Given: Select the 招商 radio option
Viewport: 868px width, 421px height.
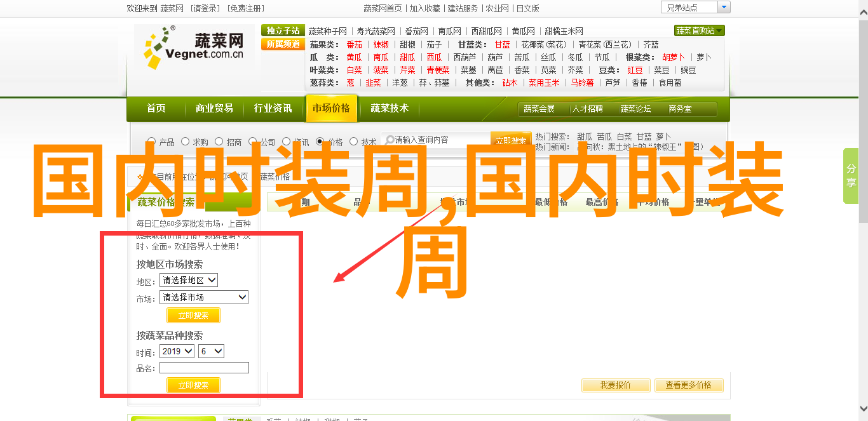Looking at the screenshot, I should click(219, 142).
